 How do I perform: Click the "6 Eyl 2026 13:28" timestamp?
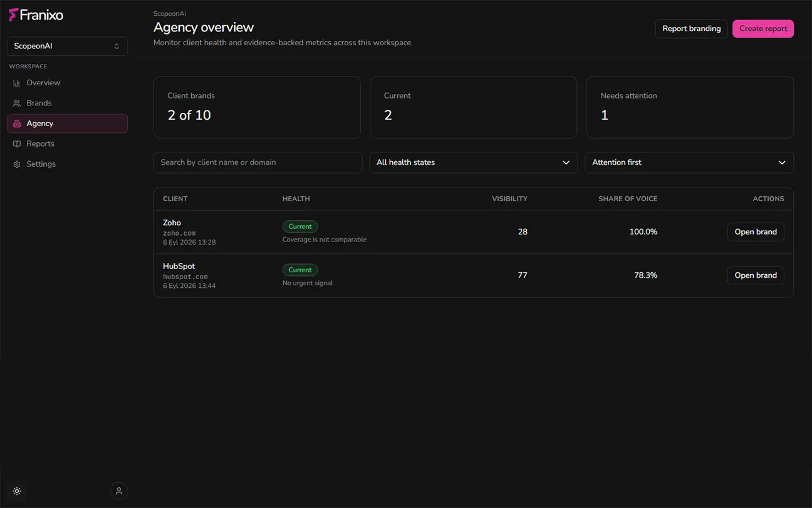click(189, 242)
